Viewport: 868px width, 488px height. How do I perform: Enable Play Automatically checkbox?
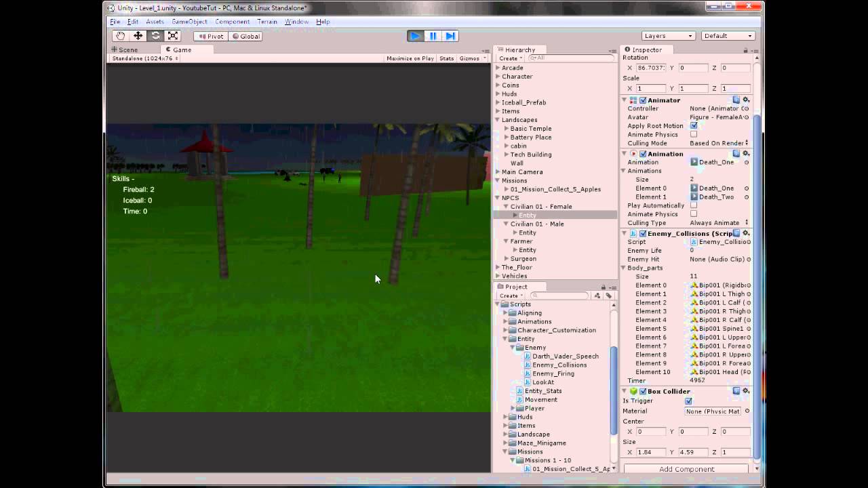[x=694, y=205]
